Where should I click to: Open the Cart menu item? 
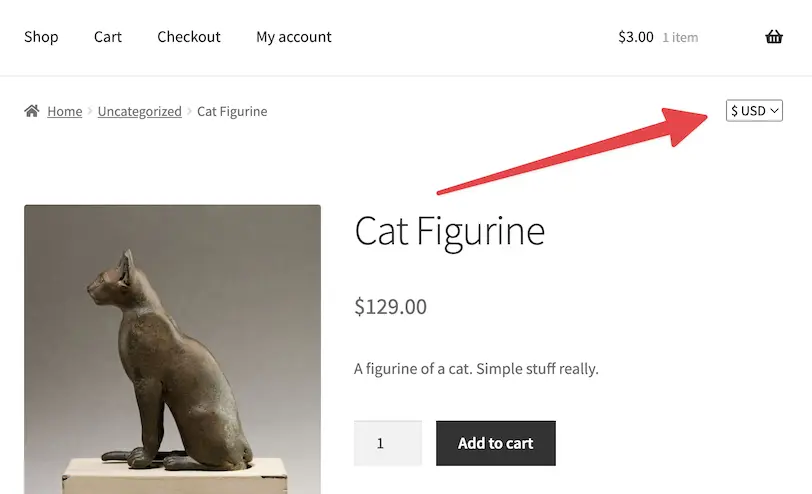tap(108, 37)
